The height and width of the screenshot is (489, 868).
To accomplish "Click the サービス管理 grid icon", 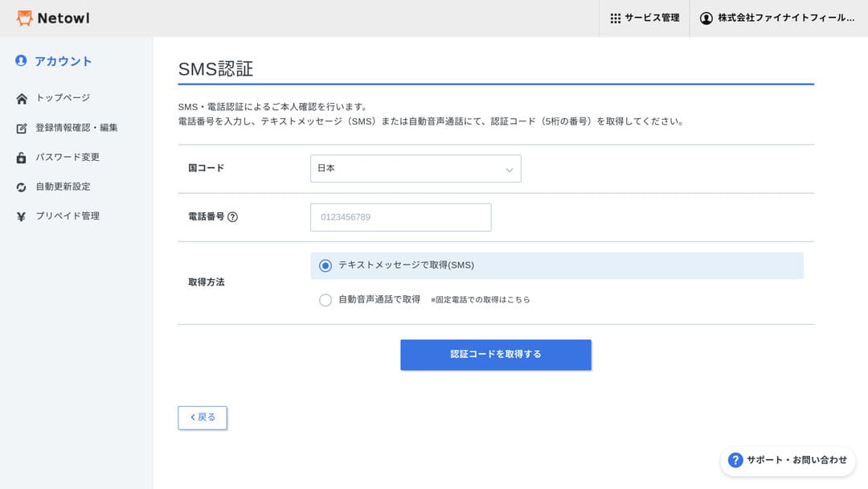I will tap(616, 18).
